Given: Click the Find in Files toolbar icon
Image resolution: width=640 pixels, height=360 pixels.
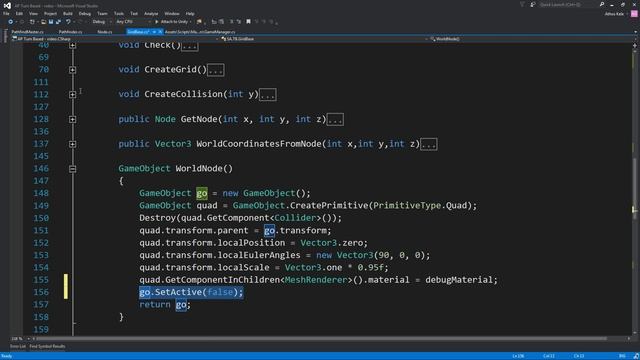Looking at the screenshot, I should [x=199, y=22].
